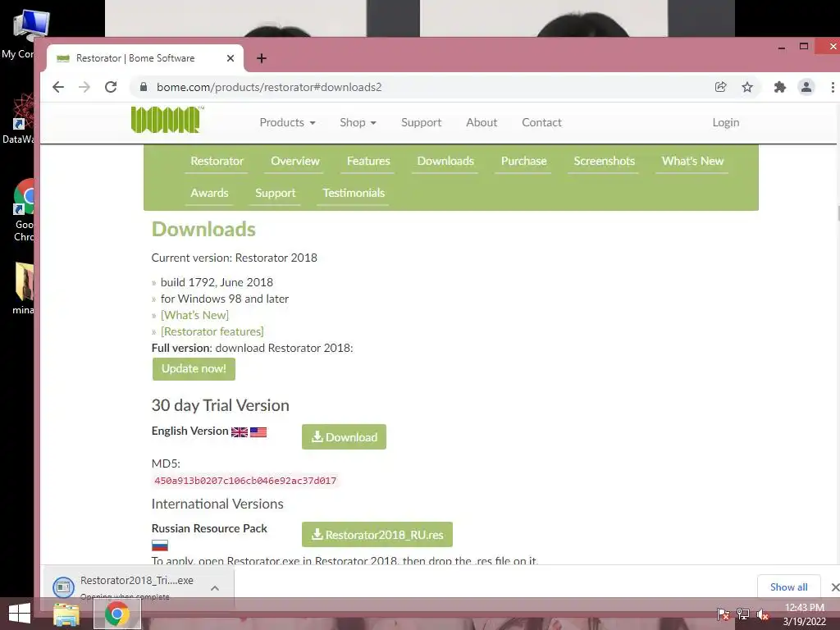Reload the Restorator page
This screenshot has width=840, height=630.
[x=111, y=87]
